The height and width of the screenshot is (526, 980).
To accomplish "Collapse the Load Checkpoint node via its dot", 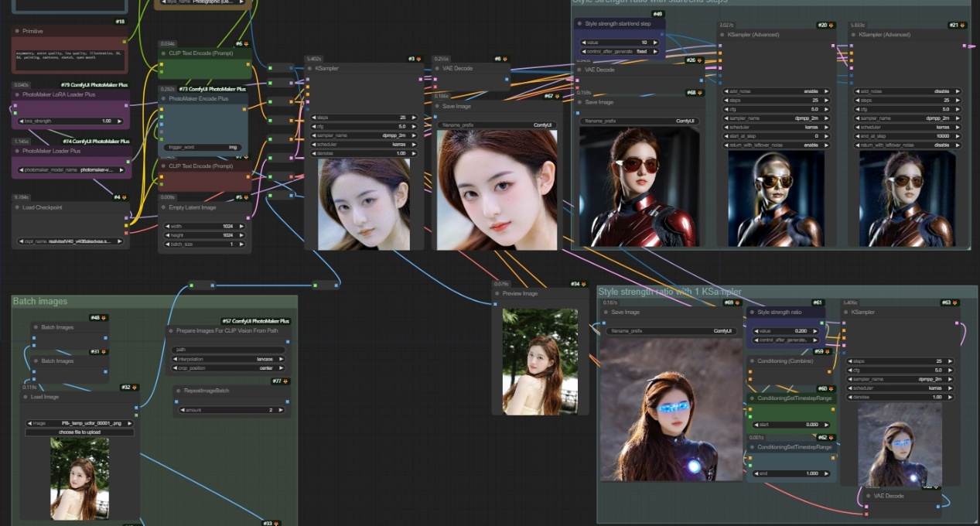I will click(16, 207).
